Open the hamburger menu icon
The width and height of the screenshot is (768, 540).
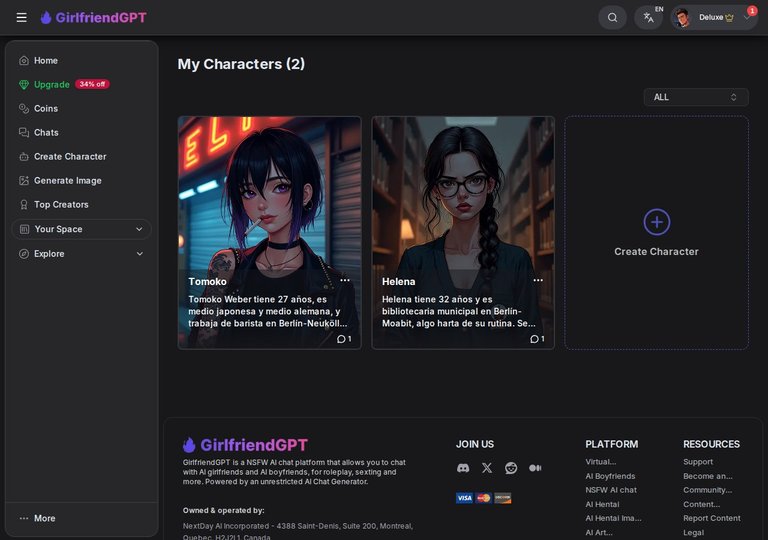click(x=22, y=18)
